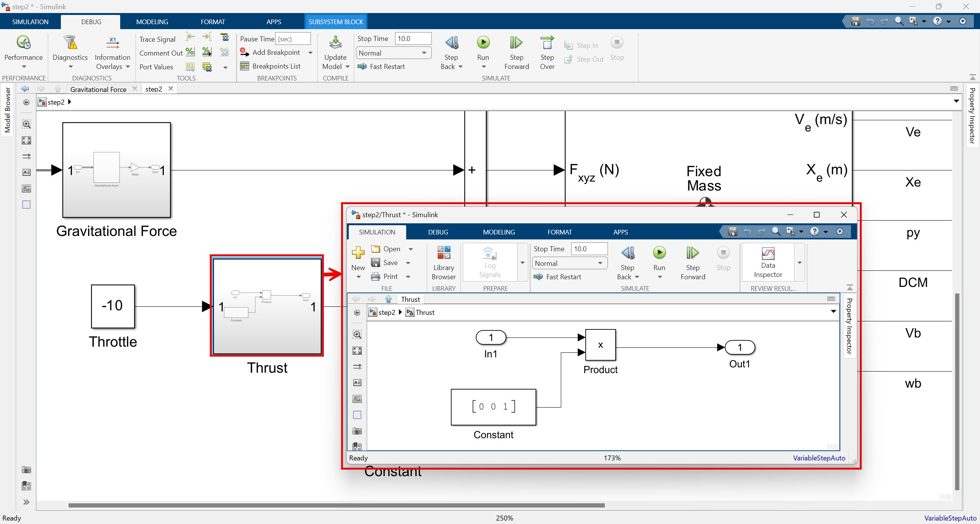Expand Add Breakpoint dropdown arrow

(x=310, y=52)
